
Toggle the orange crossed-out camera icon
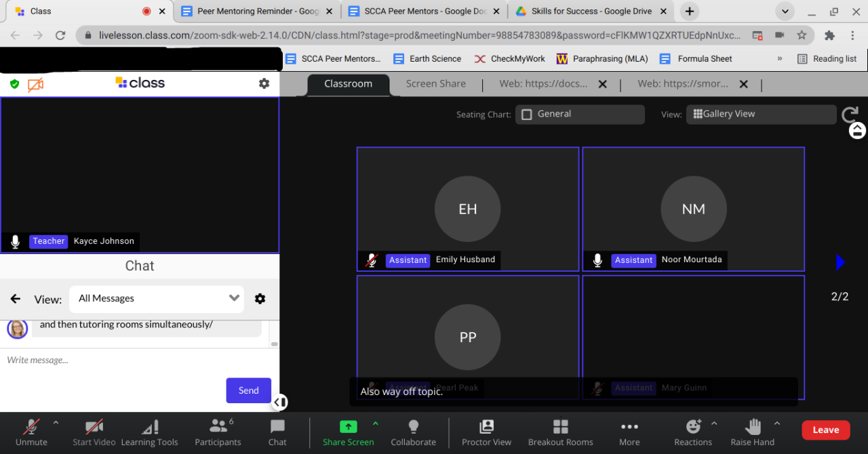pyautogui.click(x=35, y=84)
